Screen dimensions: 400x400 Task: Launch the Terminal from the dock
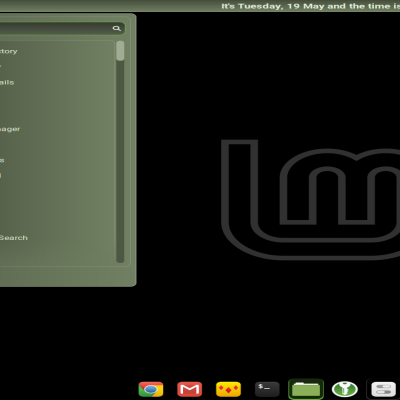(267, 389)
